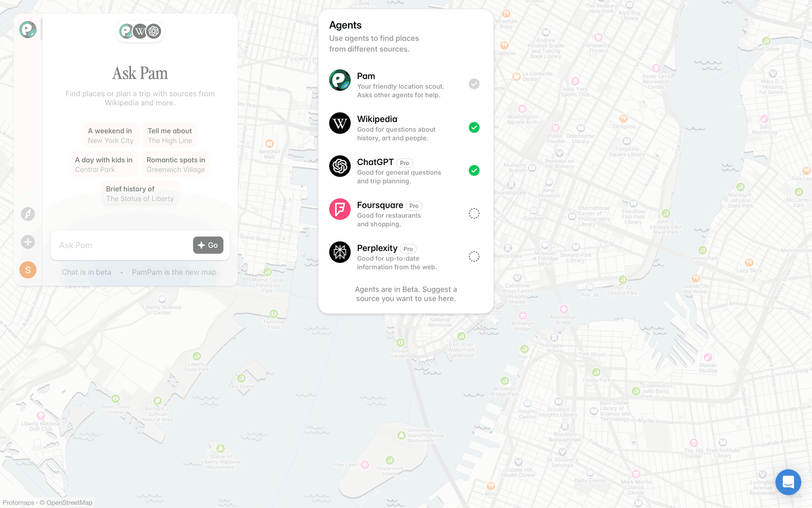The image size is (812, 508).
Task: Open the Pam logo in sidebar
Action: (28, 30)
